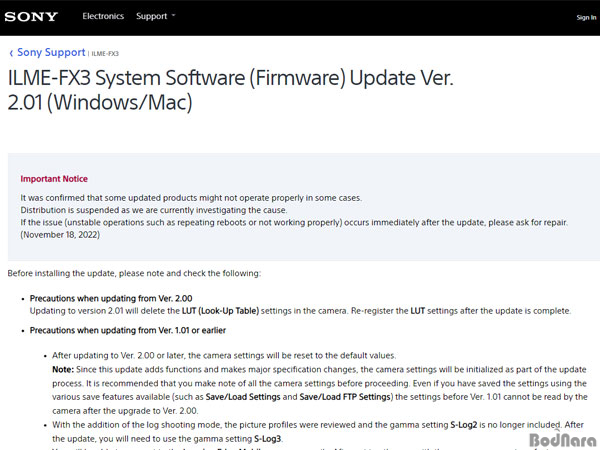
Task: Click the bold 'S-Log2' text
Action: coord(464,425)
